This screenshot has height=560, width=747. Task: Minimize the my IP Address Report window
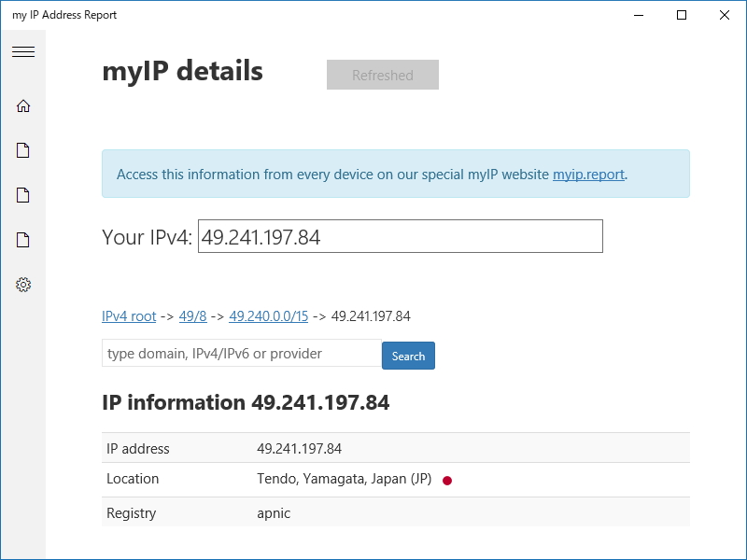(639, 15)
